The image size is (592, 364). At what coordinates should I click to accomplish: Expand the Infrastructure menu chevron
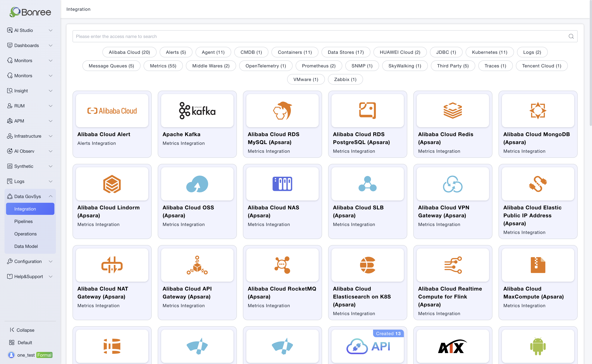(51, 136)
